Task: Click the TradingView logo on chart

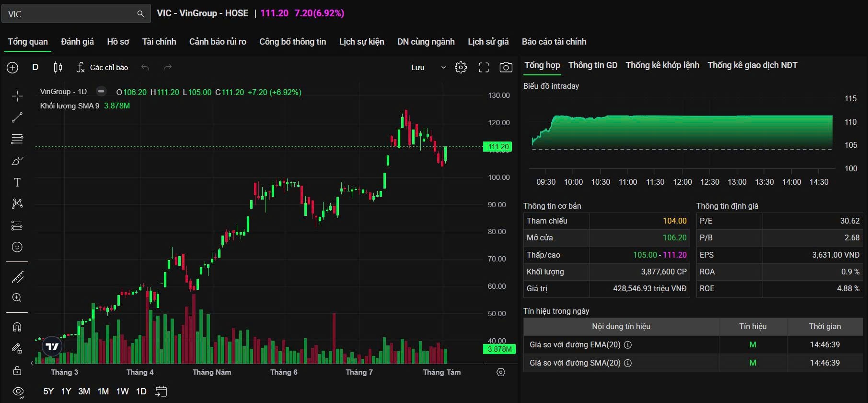Action: pyautogui.click(x=52, y=346)
